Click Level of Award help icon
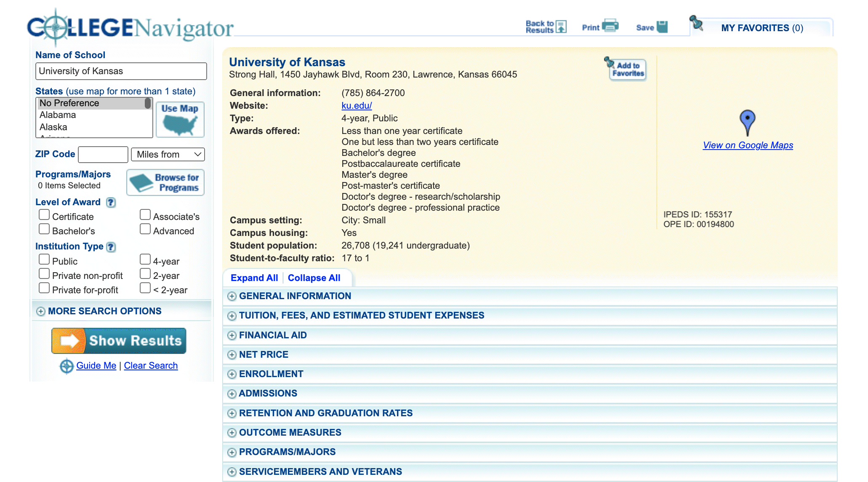Viewport: 868px width, 482px height. point(111,203)
